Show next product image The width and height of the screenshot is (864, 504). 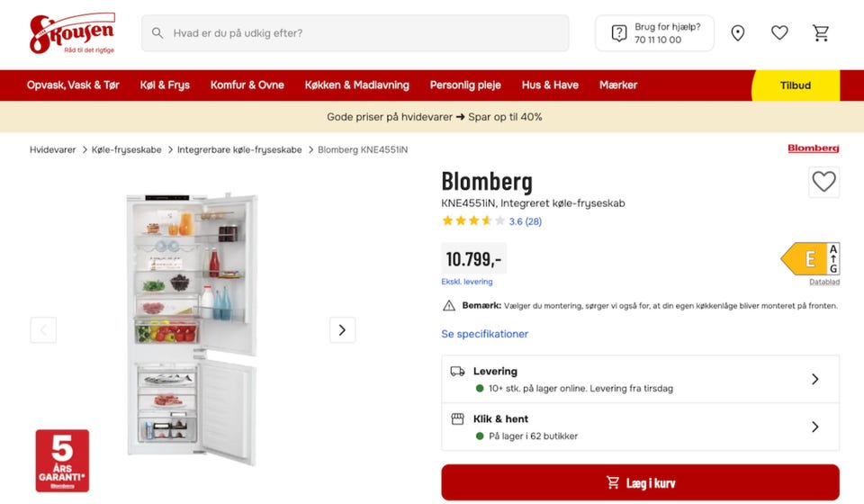(x=342, y=330)
